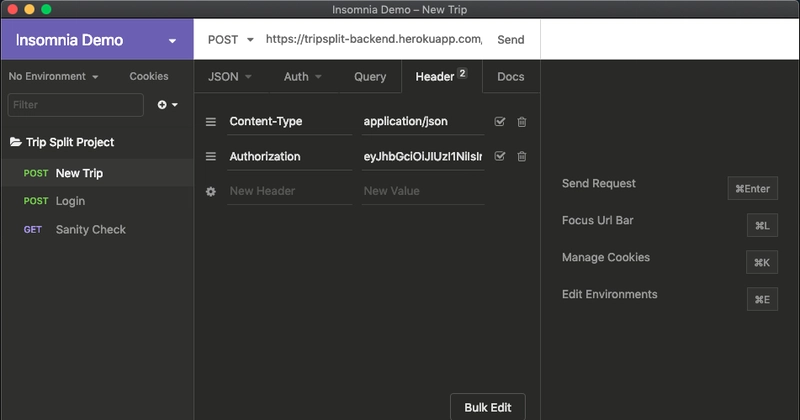
Task: Click the Bulk Edit button
Action: pos(488,407)
